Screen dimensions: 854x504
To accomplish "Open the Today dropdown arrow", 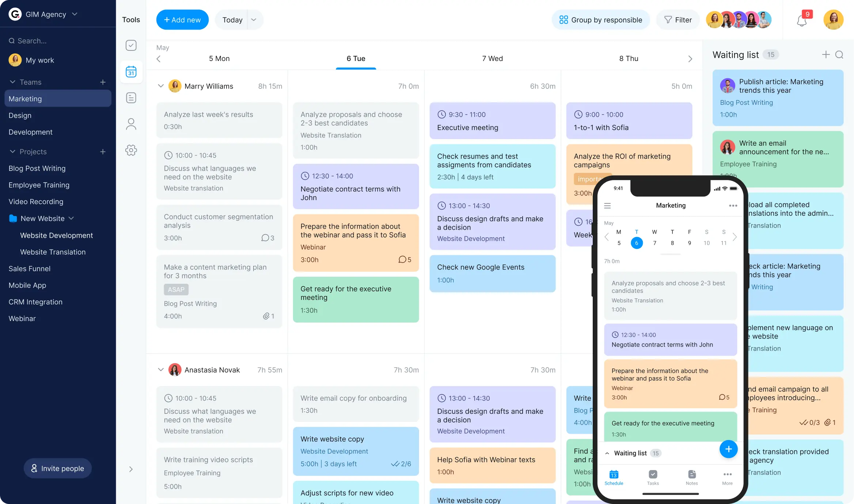I will (254, 20).
